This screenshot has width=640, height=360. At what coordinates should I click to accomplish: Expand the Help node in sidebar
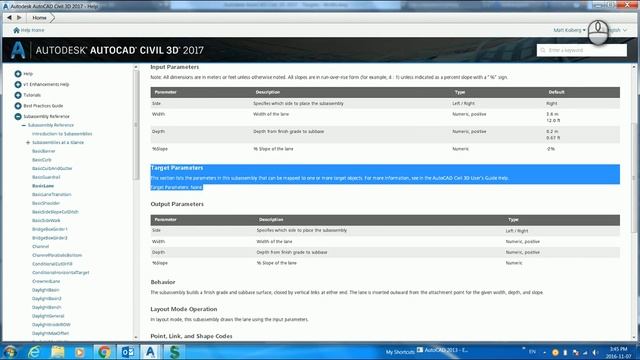point(18,74)
